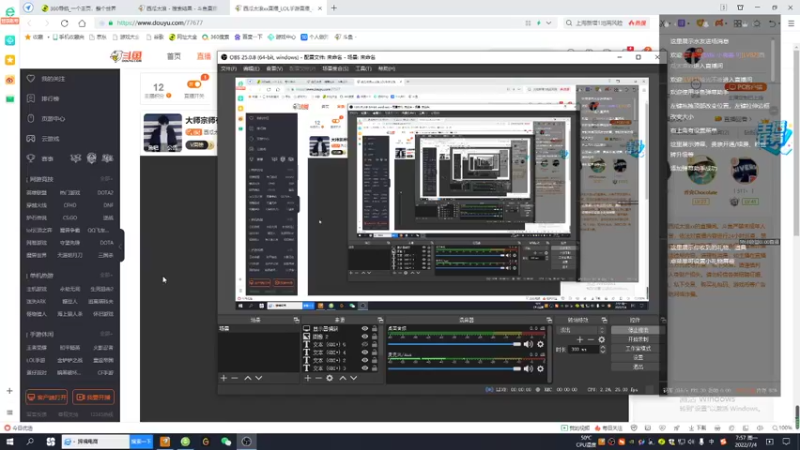The width and height of the screenshot is (800, 450).
Task: Expand 全部 in the 单机热游 section
Action: (106, 276)
